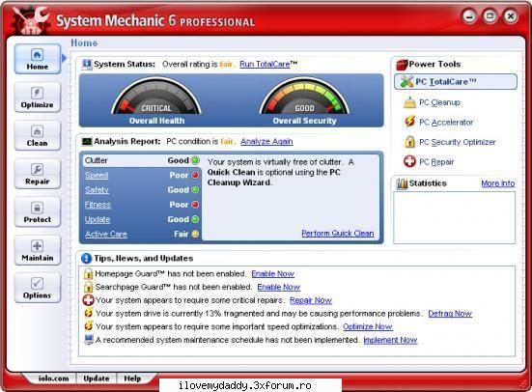The width and height of the screenshot is (532, 392).
Task: Launch PC TotalCare power tool
Action: click(456, 82)
